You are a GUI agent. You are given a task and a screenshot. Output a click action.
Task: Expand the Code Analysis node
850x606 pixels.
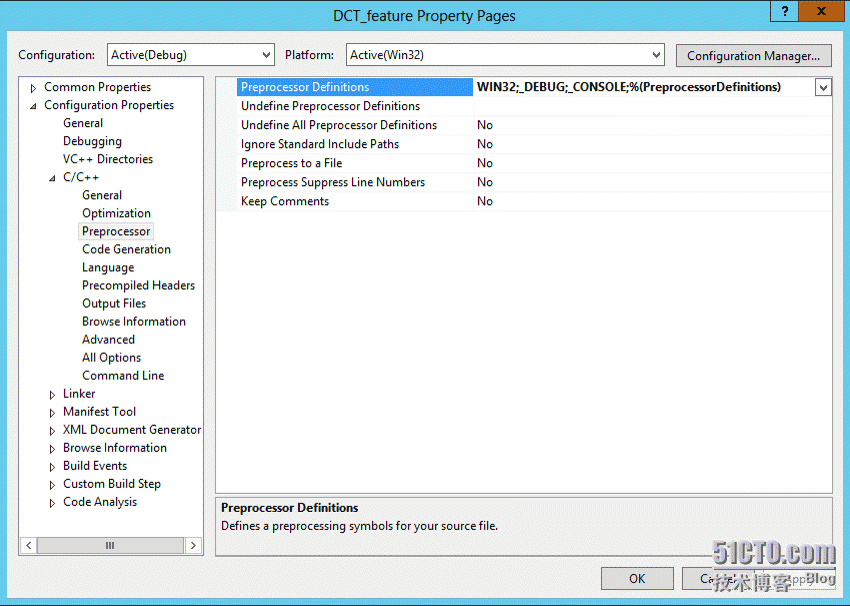pyautogui.click(x=52, y=503)
